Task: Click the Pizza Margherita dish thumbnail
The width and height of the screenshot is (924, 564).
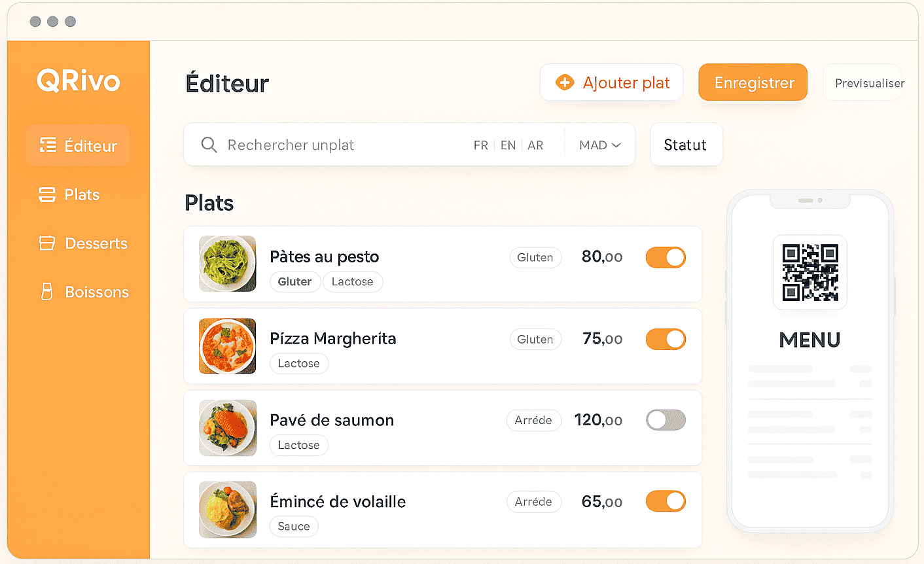Action: (227, 346)
